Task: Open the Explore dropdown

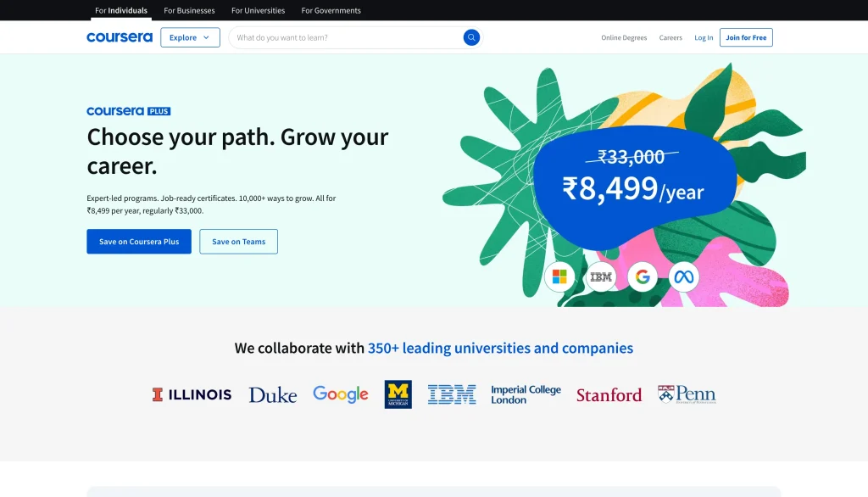Action: pyautogui.click(x=189, y=36)
